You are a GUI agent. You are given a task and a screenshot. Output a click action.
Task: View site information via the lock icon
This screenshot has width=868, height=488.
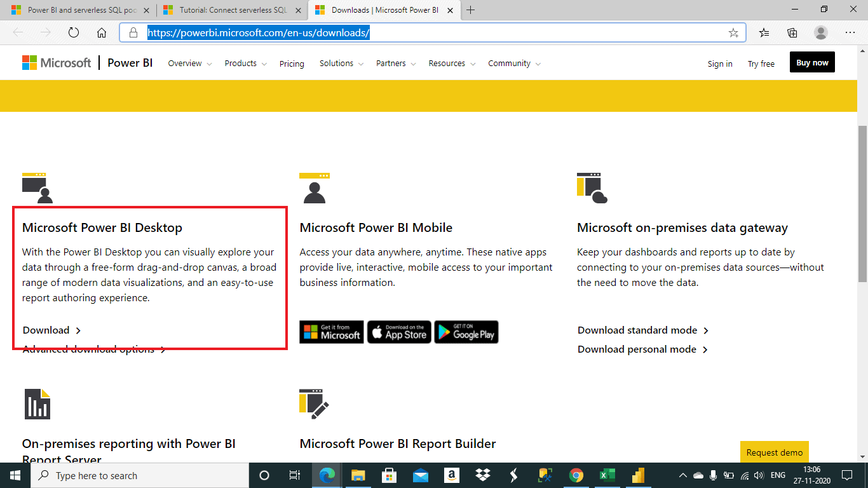(133, 33)
